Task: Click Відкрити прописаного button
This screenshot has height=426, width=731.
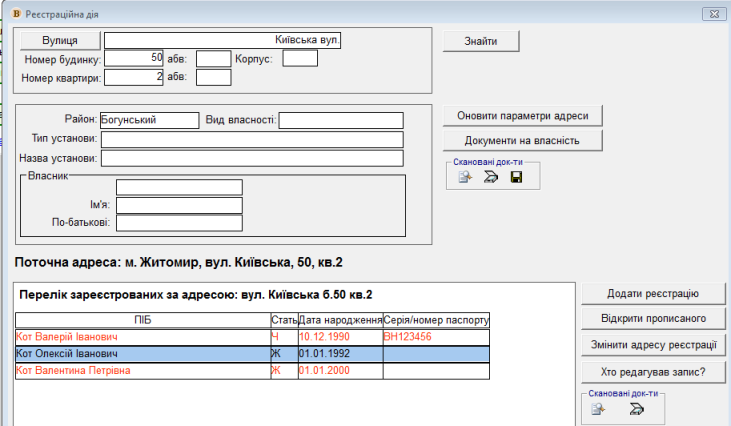Action: (x=651, y=319)
